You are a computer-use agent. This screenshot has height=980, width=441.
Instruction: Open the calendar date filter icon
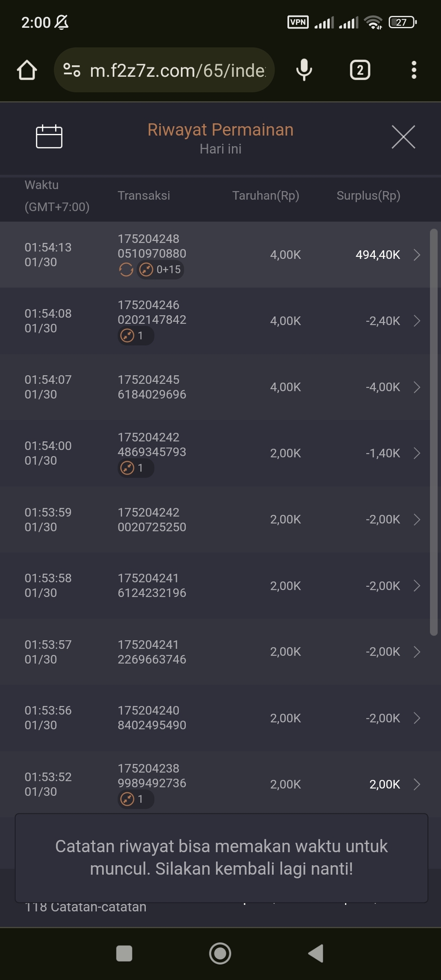pos(49,136)
